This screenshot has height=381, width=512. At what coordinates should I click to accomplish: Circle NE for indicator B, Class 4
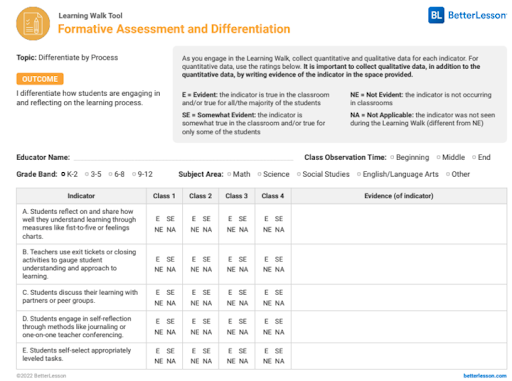(x=267, y=269)
